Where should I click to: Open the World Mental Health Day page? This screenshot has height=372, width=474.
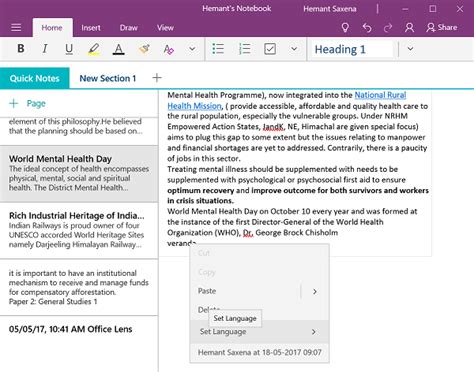pos(79,173)
